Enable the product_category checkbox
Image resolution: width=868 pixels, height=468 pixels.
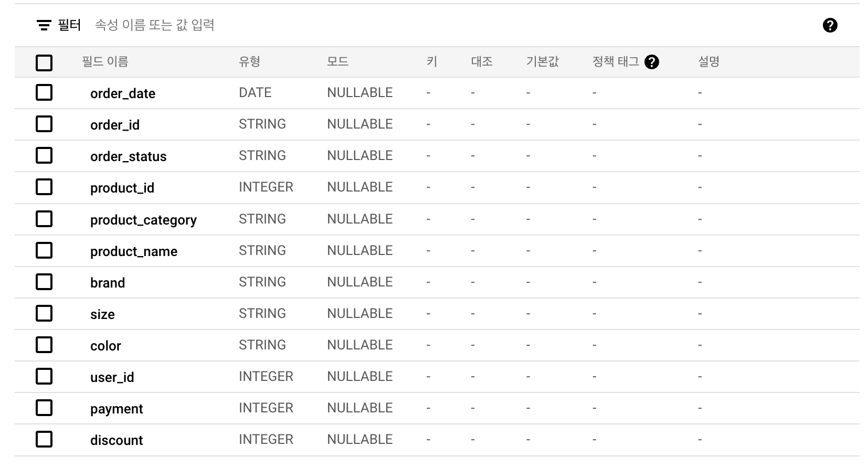tap(44, 219)
